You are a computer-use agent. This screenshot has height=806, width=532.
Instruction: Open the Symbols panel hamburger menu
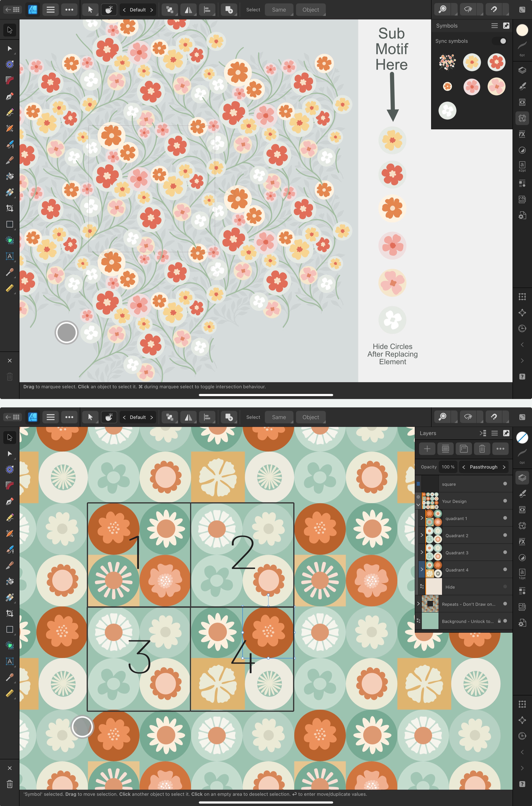494,26
